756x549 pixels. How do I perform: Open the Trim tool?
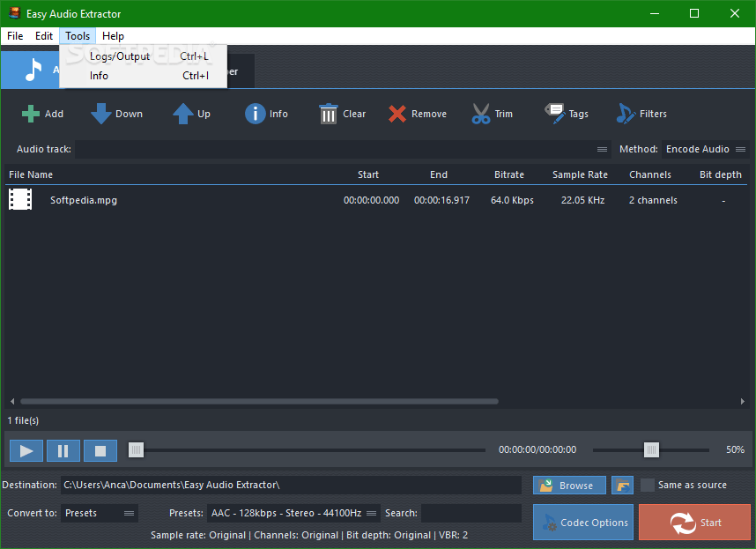coord(493,113)
